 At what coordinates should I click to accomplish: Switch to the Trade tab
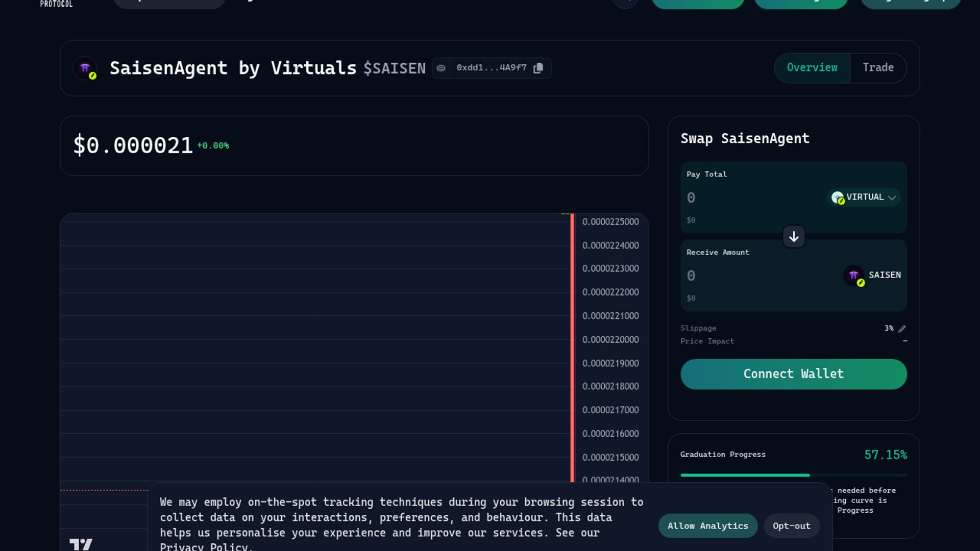point(878,68)
